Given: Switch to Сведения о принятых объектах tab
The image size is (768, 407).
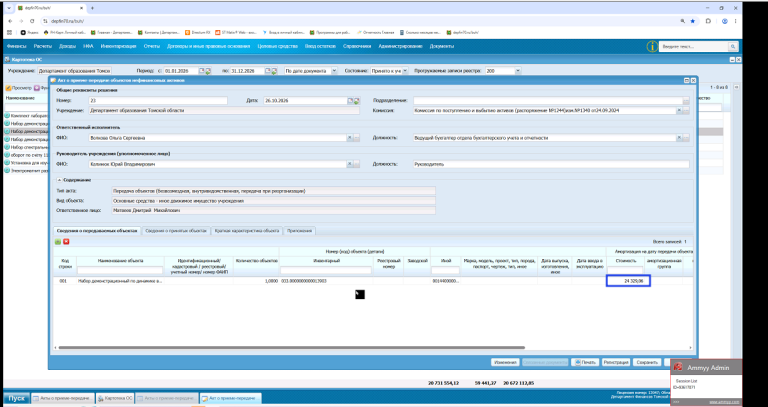Looking at the screenshot, I should pos(177,231).
